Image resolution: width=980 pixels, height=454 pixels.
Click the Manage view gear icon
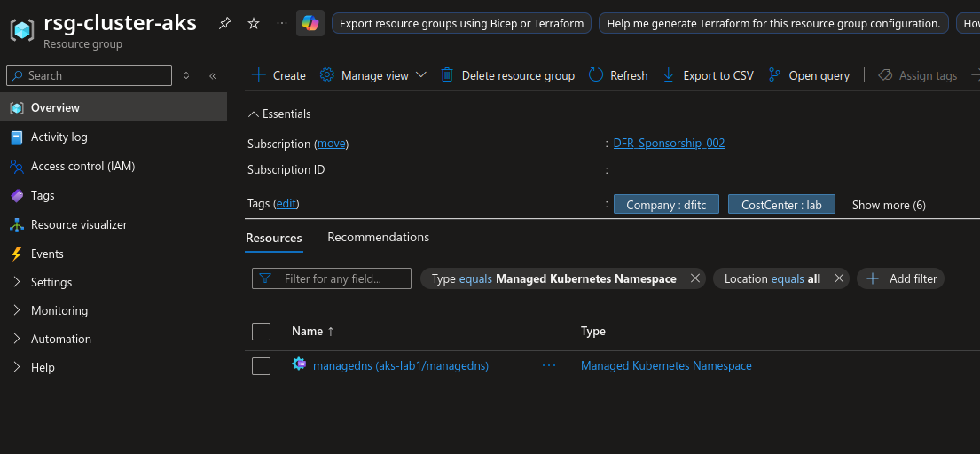pyautogui.click(x=327, y=75)
